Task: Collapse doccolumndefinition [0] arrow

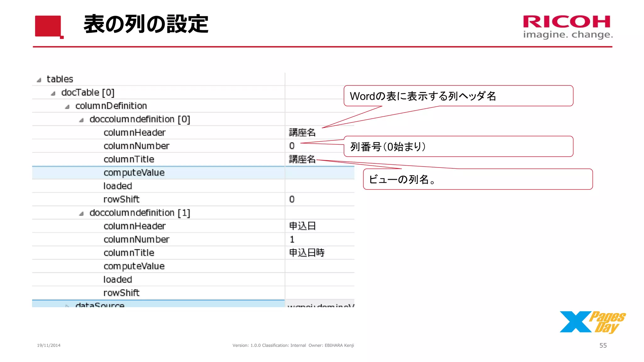Action: click(81, 120)
